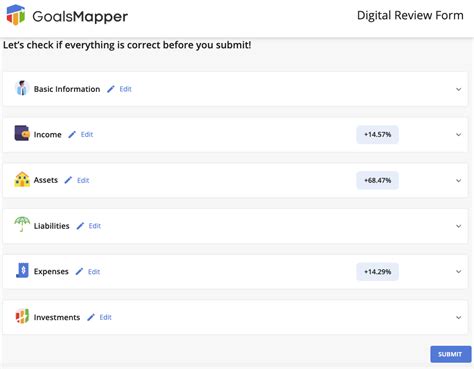This screenshot has width=474, height=369.
Task: Select the Investments section label
Action: point(57,317)
